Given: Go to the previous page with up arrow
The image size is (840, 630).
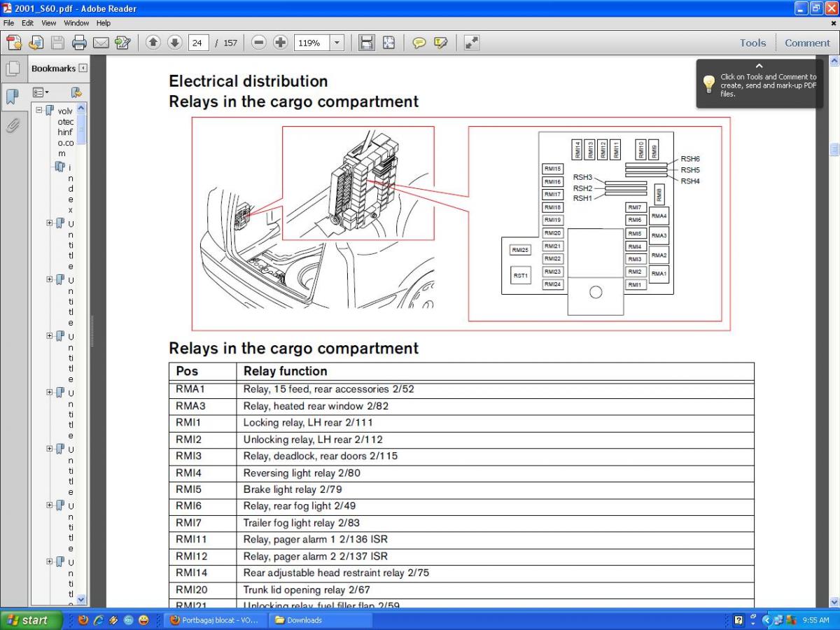Looking at the screenshot, I should pyautogui.click(x=153, y=43).
